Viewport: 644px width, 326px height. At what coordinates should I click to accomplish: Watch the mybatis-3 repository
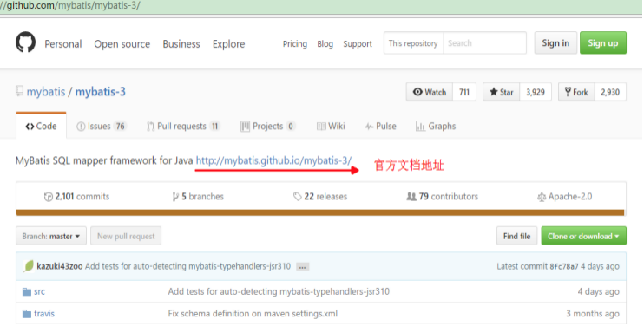click(430, 92)
